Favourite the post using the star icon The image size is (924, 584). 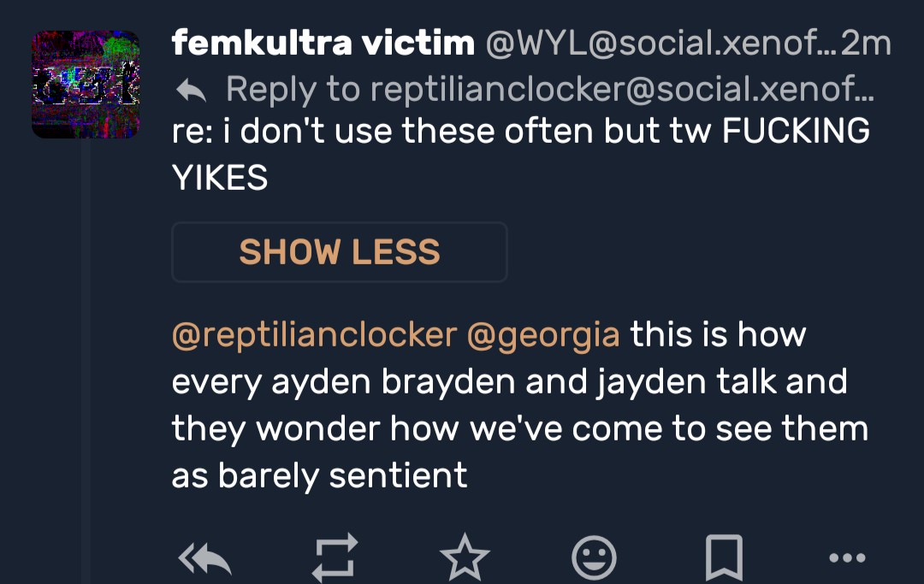point(464,560)
